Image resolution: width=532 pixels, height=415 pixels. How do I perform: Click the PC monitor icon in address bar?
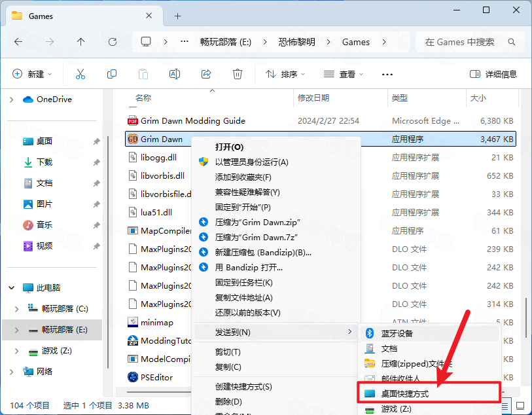(146, 42)
